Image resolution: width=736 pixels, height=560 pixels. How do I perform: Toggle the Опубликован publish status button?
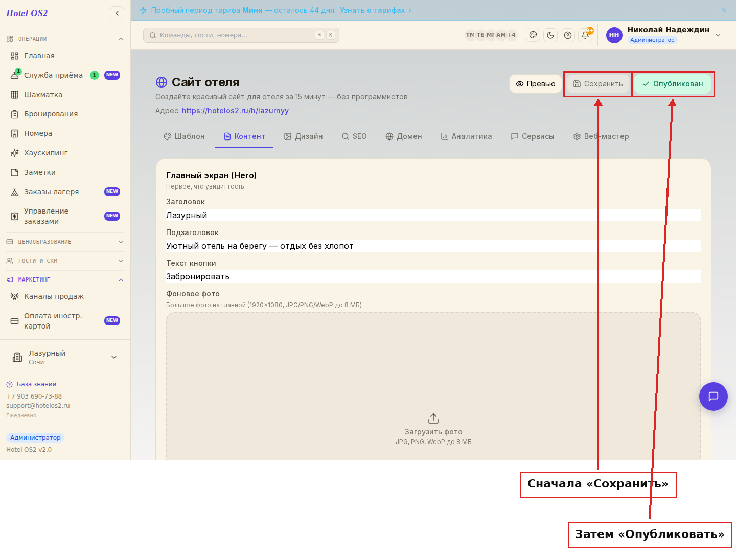click(x=673, y=84)
